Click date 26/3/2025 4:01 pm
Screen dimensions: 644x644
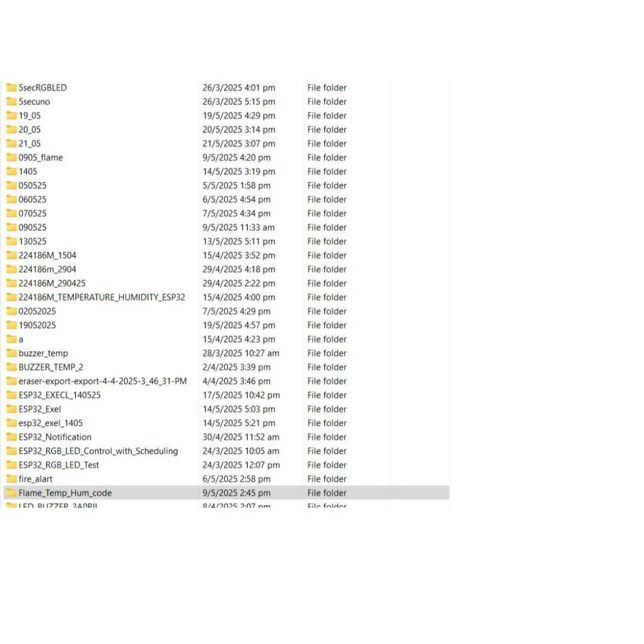point(239,88)
